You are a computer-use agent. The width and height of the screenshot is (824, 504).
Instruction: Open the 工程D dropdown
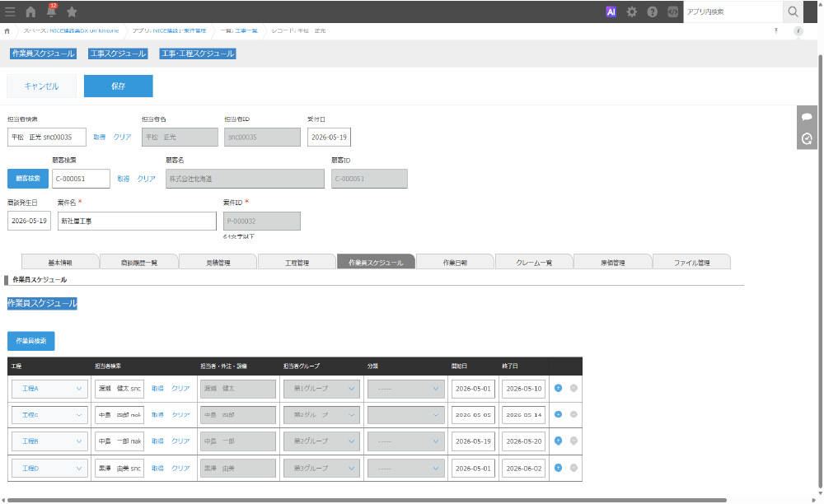(49, 468)
